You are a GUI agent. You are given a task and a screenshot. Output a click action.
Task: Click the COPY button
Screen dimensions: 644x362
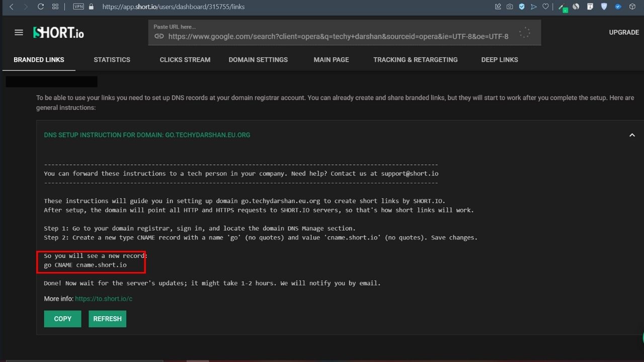(62, 319)
